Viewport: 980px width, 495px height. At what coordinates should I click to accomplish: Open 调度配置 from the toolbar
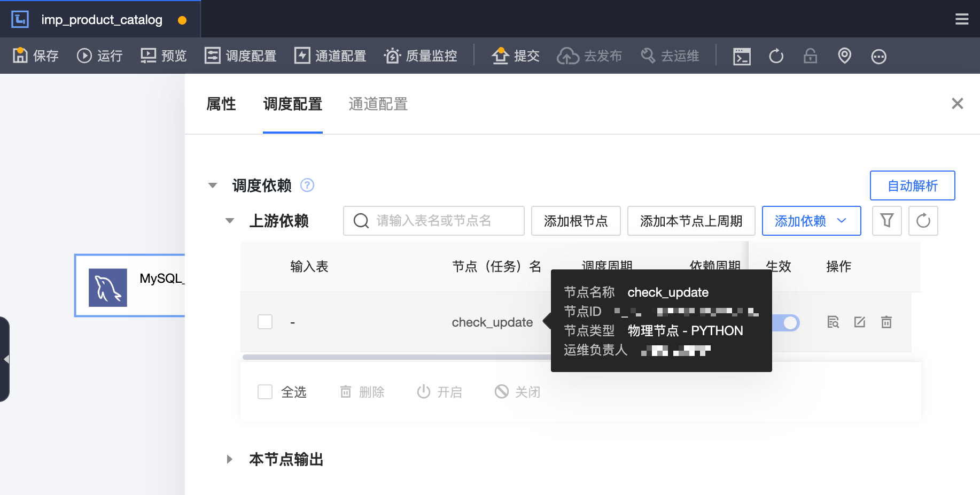(240, 56)
